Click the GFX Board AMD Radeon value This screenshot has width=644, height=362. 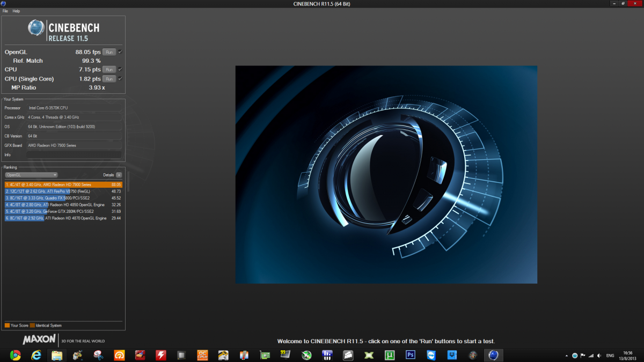tap(74, 145)
